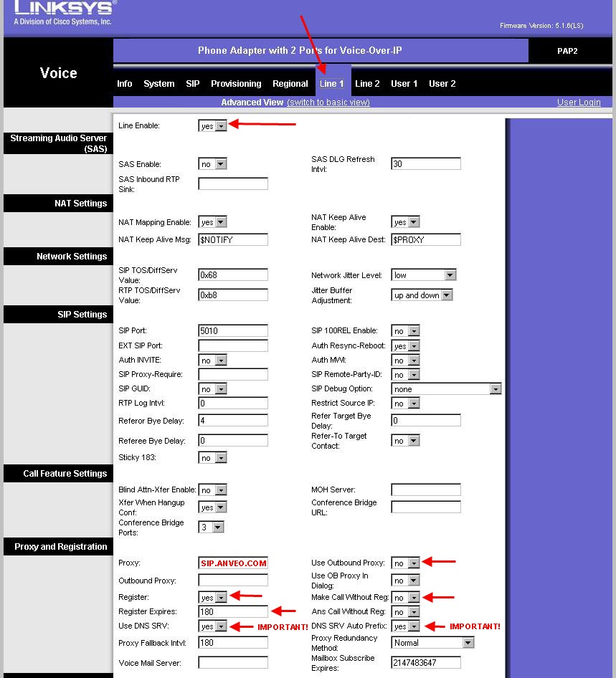Click the Referee Bye Delay field
The image size is (616, 678).
(x=233, y=441)
